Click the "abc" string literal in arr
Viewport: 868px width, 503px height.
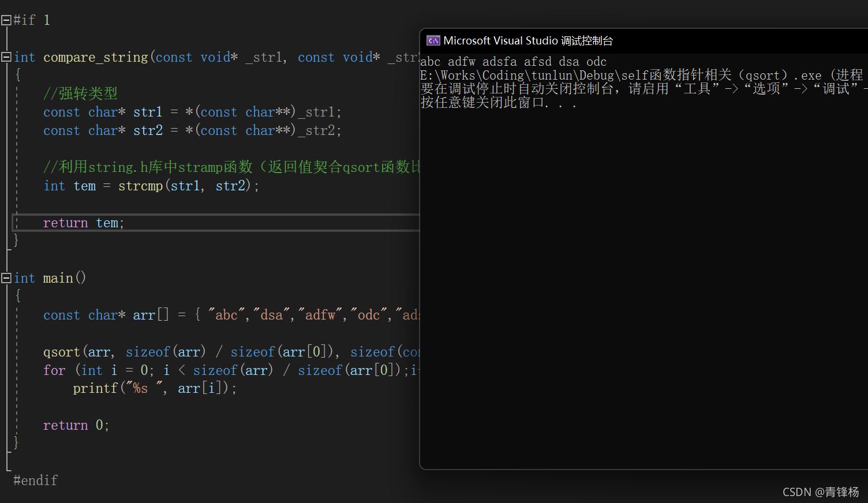(x=226, y=315)
